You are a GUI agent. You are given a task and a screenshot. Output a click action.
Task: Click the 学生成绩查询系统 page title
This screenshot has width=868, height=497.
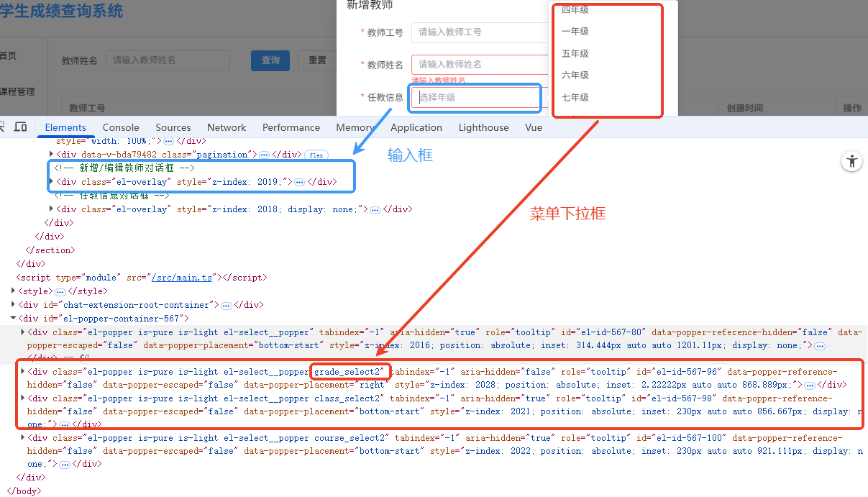(61, 12)
